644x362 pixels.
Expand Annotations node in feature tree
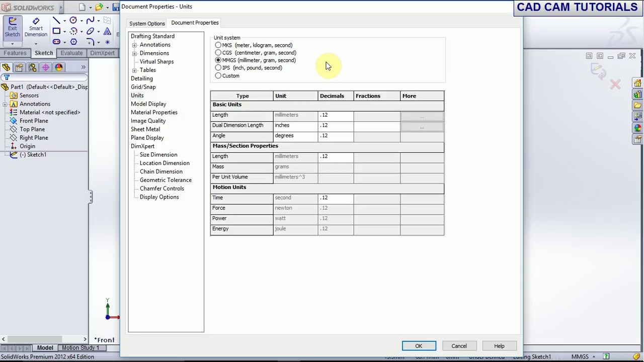tap(5, 104)
